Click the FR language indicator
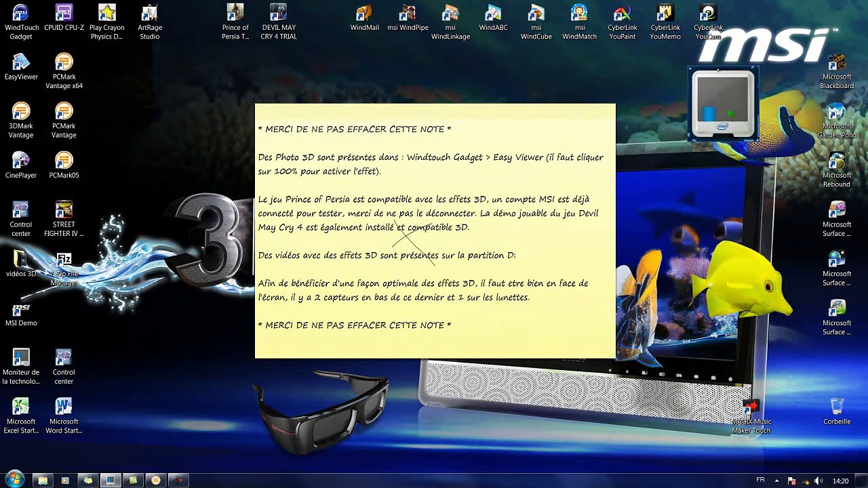The width and height of the screenshot is (868, 488). tap(760, 481)
